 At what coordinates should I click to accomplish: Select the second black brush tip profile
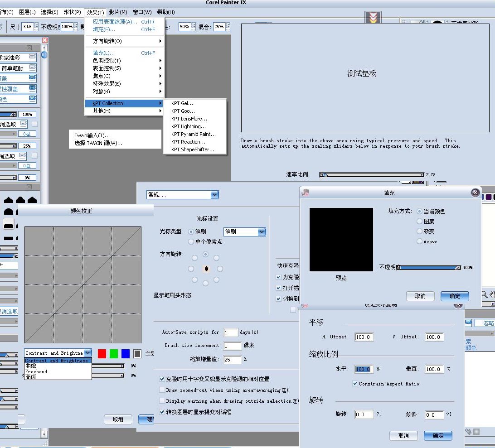click(20, 200)
